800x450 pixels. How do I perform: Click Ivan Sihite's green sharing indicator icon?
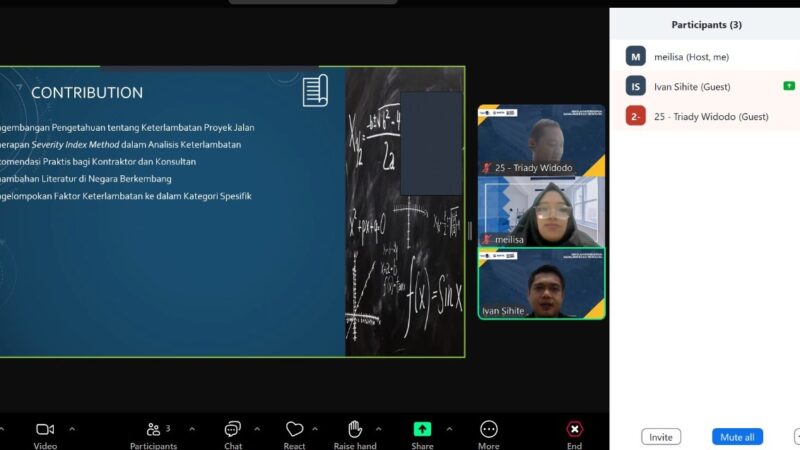point(789,86)
